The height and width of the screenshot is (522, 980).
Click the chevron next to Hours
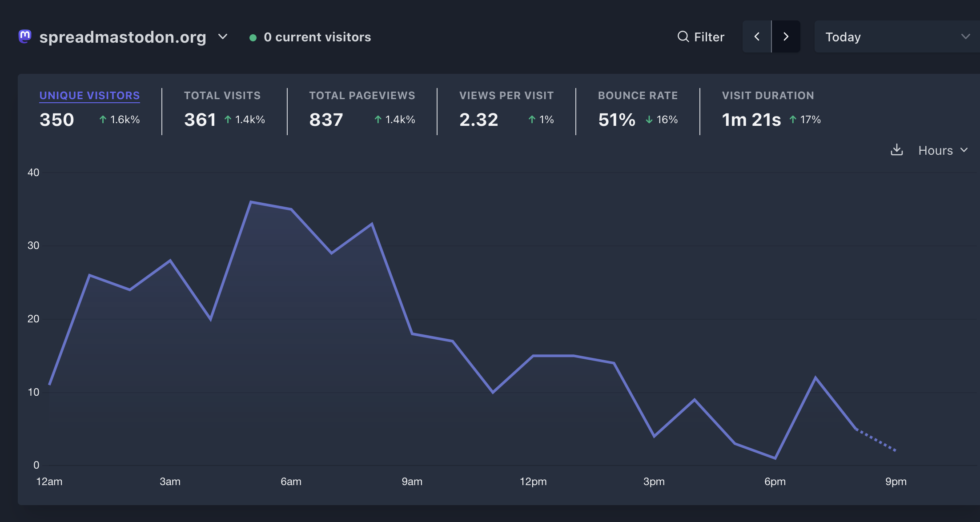coord(964,150)
